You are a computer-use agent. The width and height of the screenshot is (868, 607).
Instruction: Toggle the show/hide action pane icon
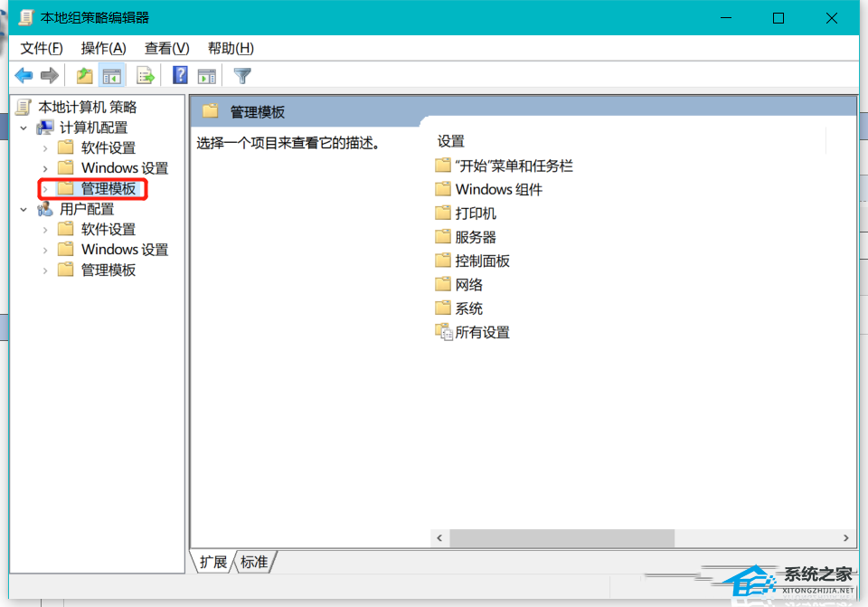coord(206,75)
